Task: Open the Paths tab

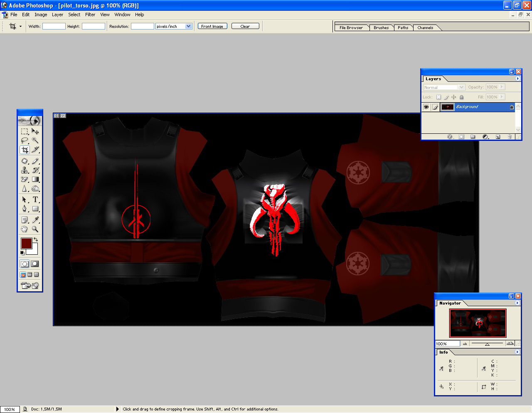Action: 403,28
